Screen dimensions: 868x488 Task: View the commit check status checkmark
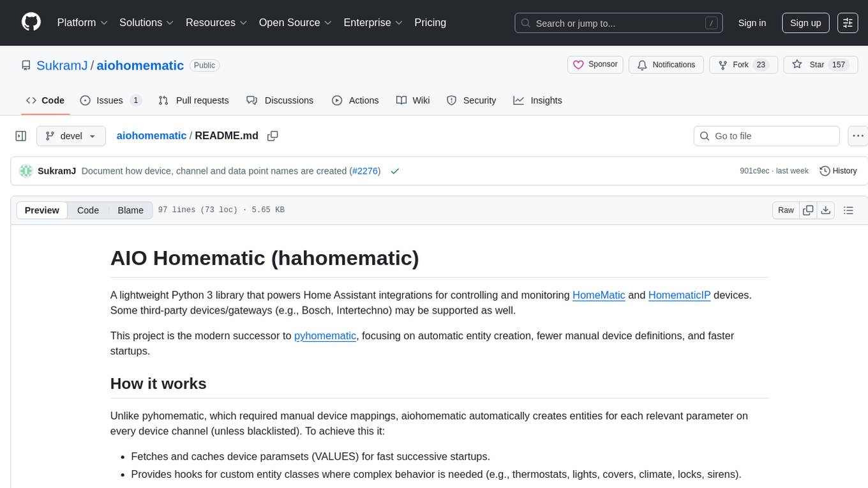(394, 171)
